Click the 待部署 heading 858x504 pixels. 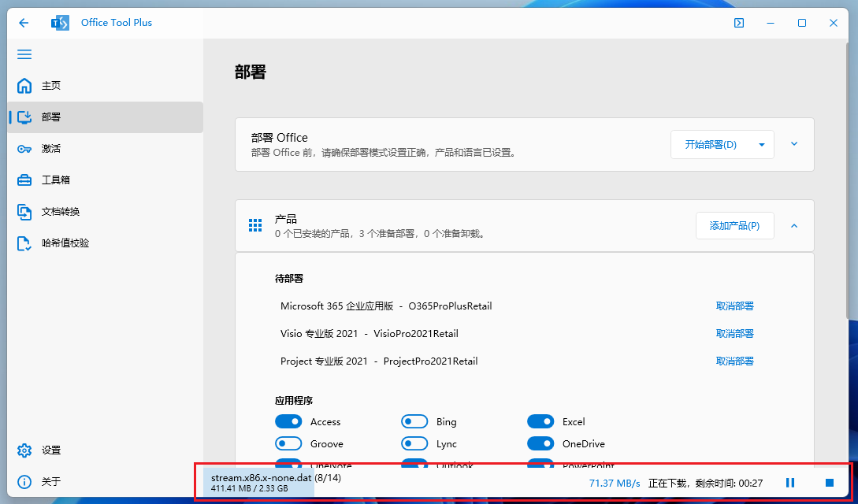point(289,279)
